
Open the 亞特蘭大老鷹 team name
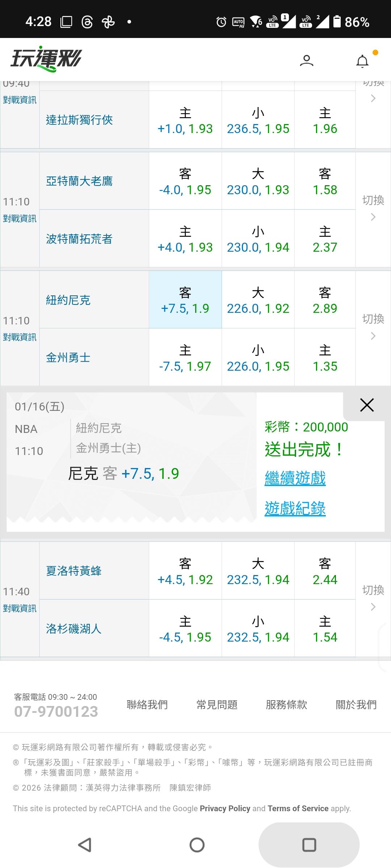(79, 181)
